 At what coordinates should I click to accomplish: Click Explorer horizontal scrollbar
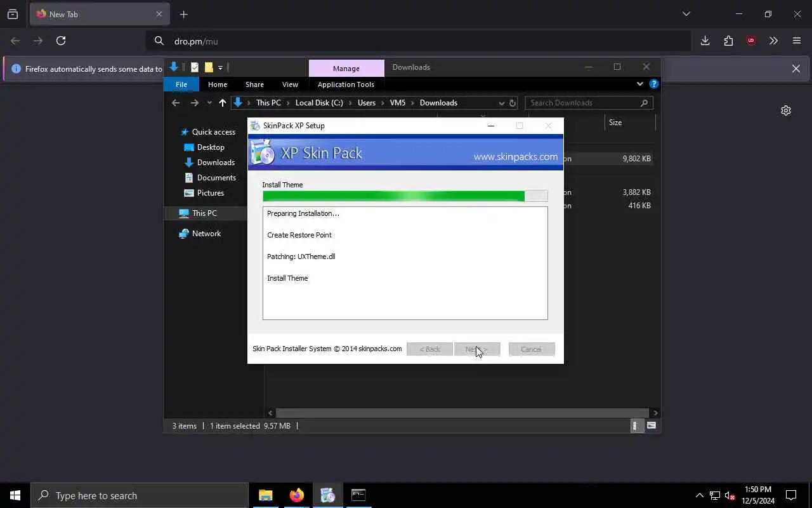coord(462,413)
